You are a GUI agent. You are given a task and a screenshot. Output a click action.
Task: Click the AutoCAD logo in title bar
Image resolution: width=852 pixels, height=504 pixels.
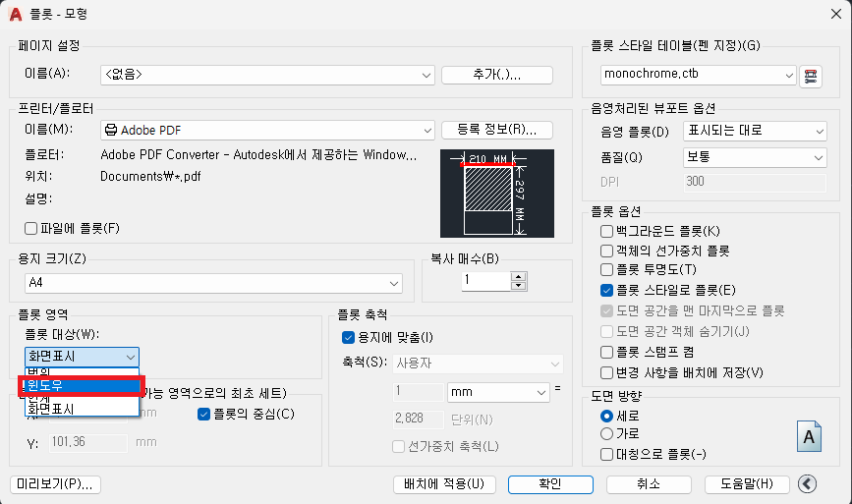point(17,14)
